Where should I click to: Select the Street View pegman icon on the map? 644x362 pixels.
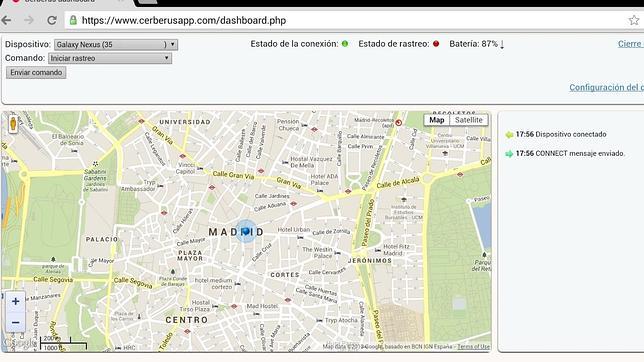(13, 123)
